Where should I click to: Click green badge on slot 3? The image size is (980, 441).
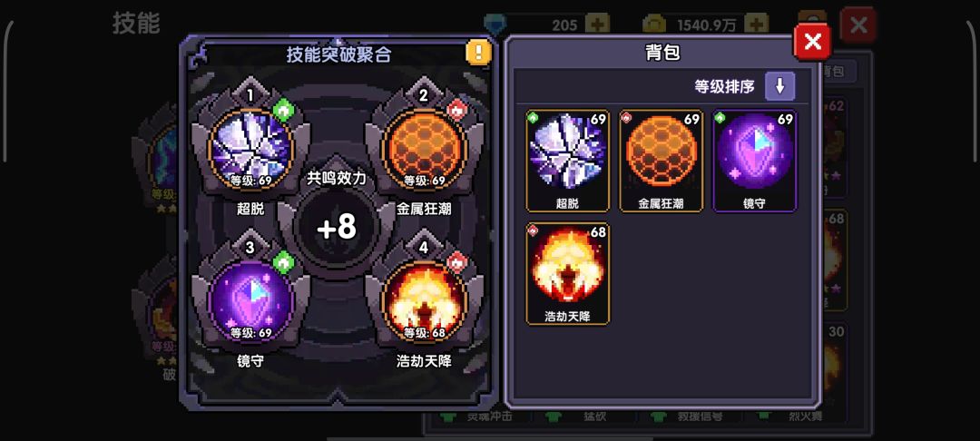pos(284,262)
